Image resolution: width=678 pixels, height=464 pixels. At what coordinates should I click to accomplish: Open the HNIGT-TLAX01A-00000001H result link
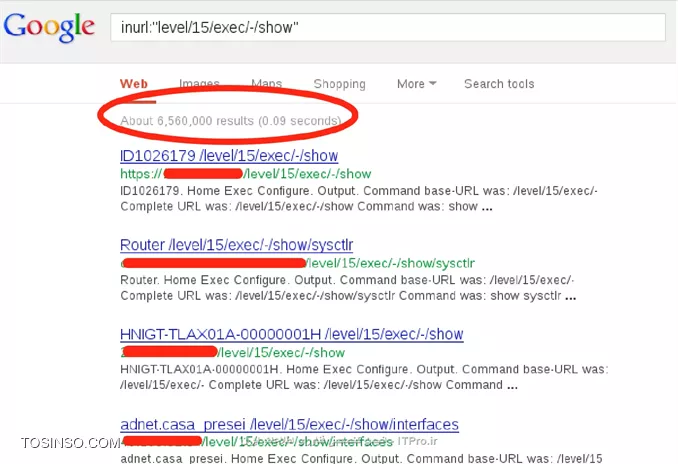[292, 334]
